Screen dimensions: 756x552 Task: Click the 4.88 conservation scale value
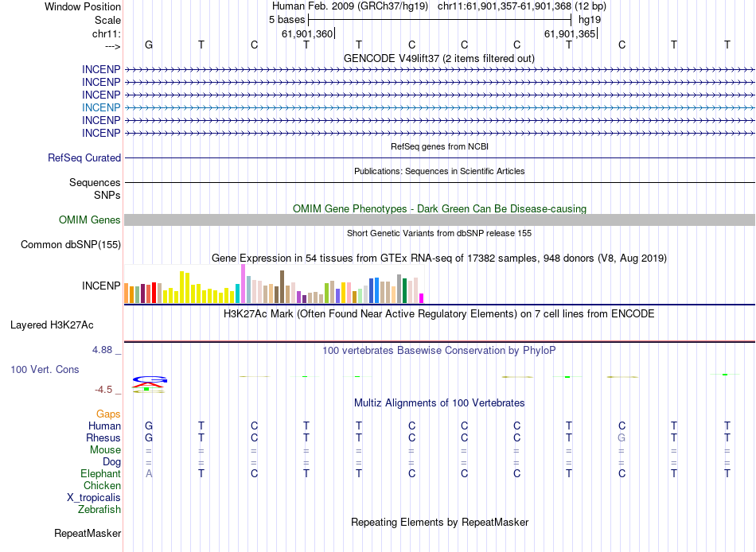(x=102, y=350)
